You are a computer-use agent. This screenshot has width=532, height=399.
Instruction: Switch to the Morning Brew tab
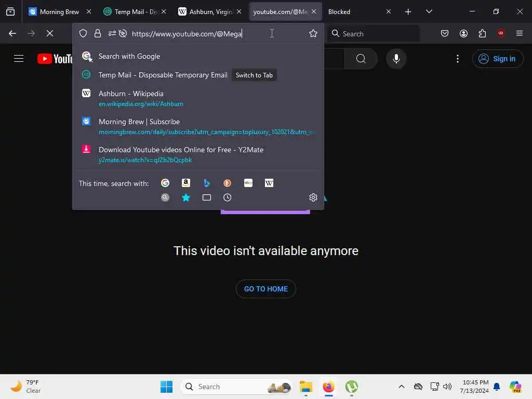point(59,11)
